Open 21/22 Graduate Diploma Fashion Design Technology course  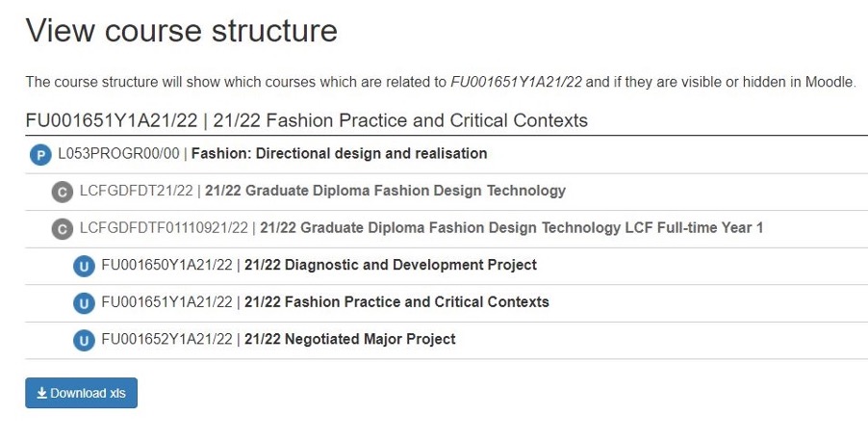pyautogui.click(x=385, y=191)
